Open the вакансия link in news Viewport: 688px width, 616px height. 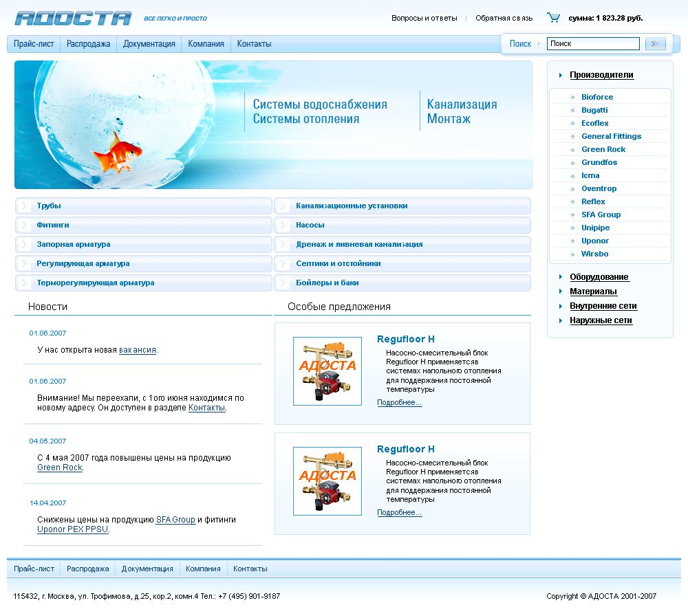(136, 349)
